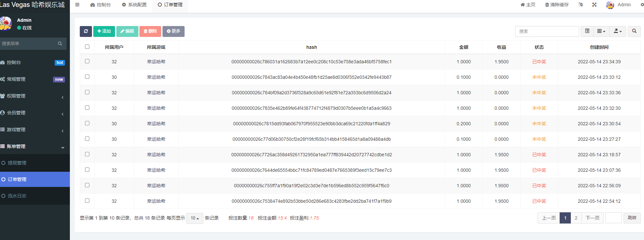
Task: Click the refresh table icon button
Action: point(86,31)
